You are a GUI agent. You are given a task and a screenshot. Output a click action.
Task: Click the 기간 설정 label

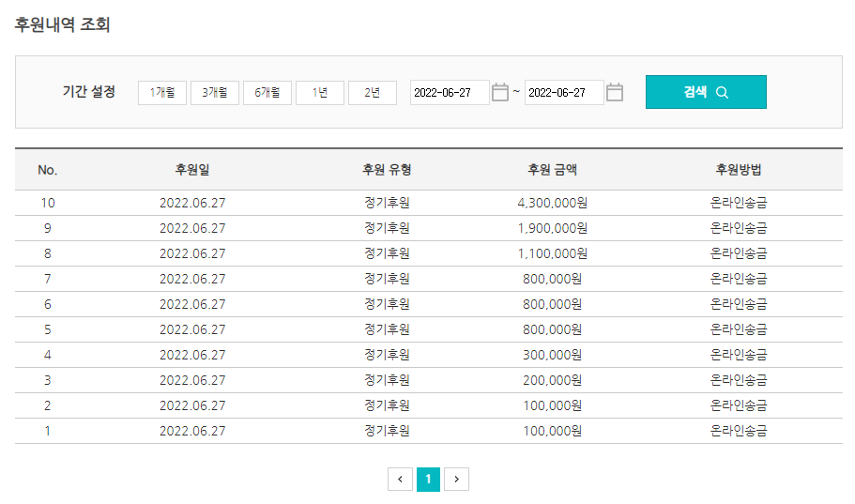coord(89,92)
